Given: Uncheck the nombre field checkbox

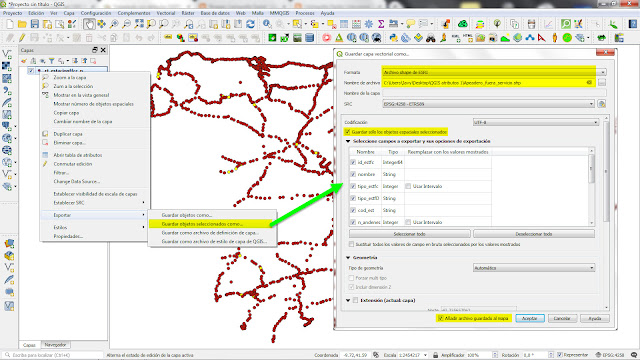Looking at the screenshot, I should click(353, 174).
